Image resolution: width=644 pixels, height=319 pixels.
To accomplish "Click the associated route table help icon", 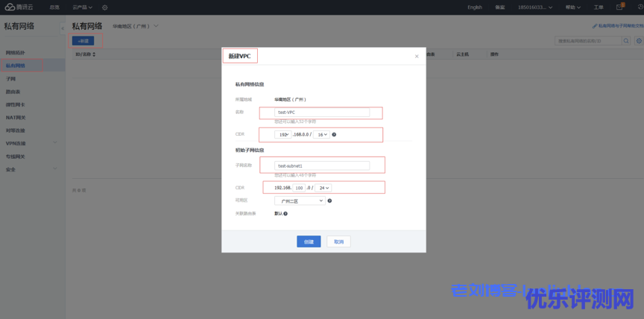I will pyautogui.click(x=285, y=213).
